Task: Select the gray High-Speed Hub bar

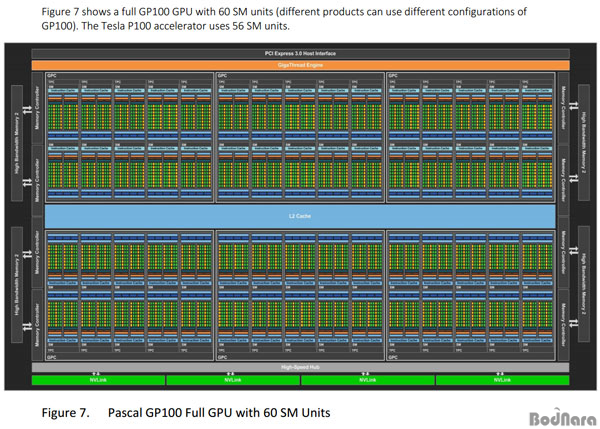Action: click(300, 367)
